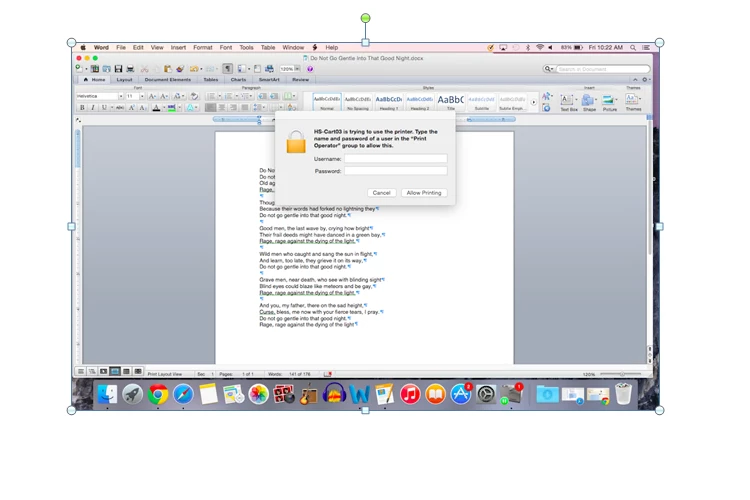750x500 pixels.
Task: Click the Print icon in the toolbar
Action: (130, 69)
